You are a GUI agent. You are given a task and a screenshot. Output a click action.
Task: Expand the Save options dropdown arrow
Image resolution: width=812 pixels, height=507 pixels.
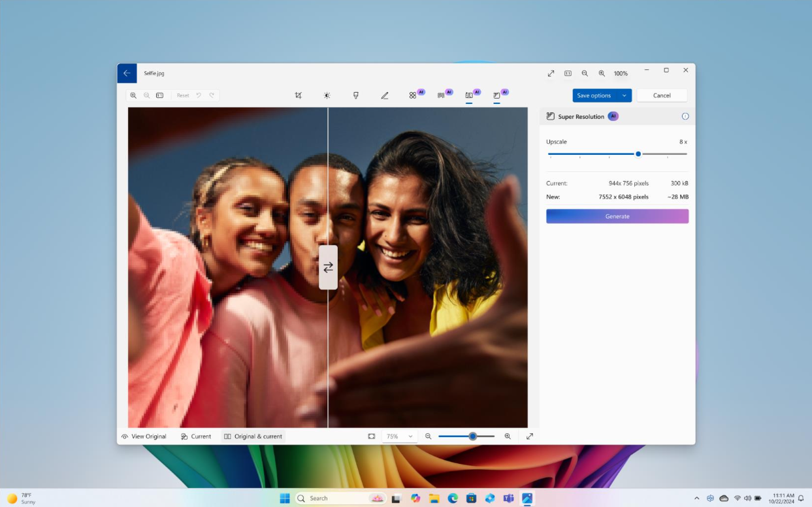tap(624, 95)
